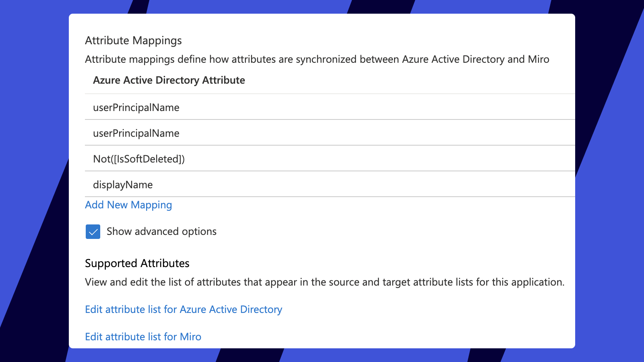The image size is (644, 362).
Task: Click the white checkmark icon in the checkbox
Action: (93, 232)
